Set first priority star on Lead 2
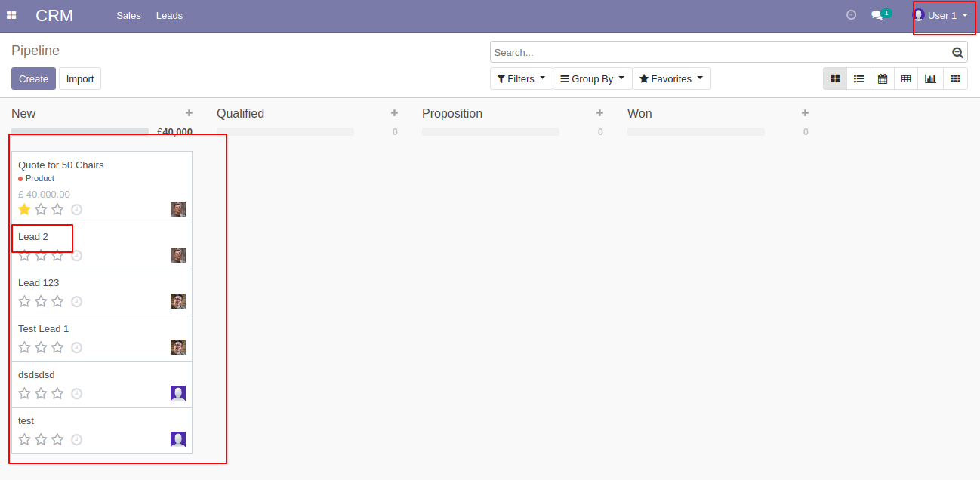This screenshot has width=980, height=480. pyautogui.click(x=24, y=255)
